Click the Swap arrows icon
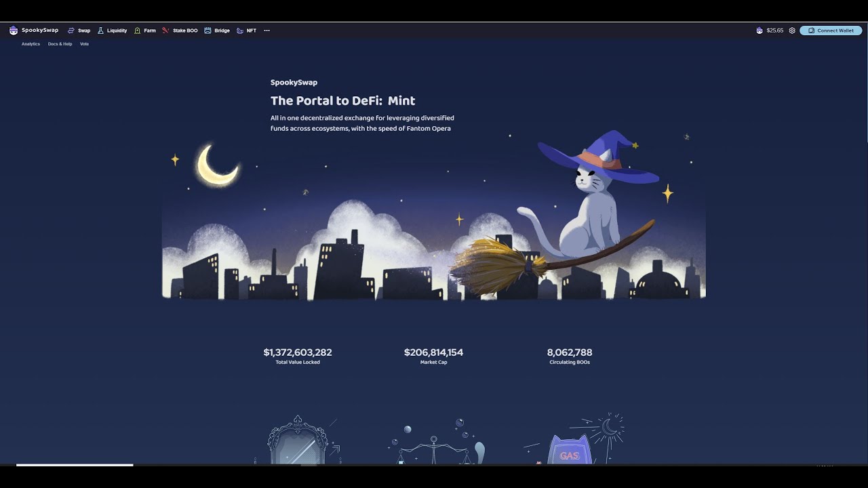 (x=71, y=30)
